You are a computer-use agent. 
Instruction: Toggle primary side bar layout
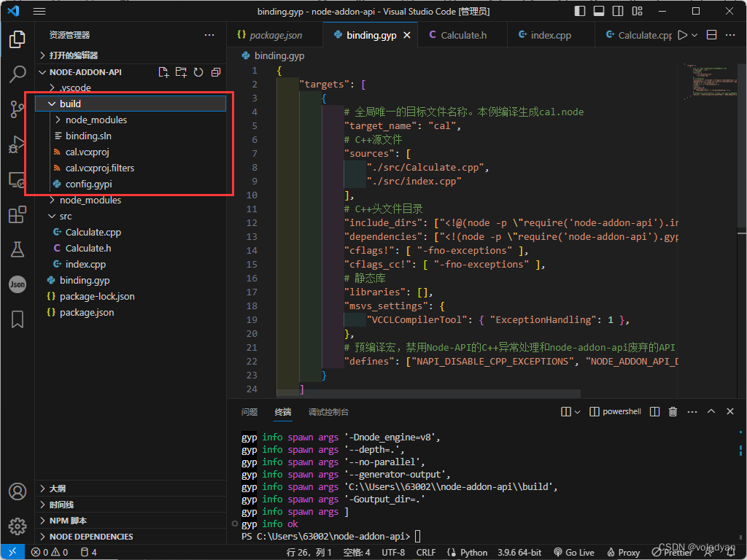580,11
